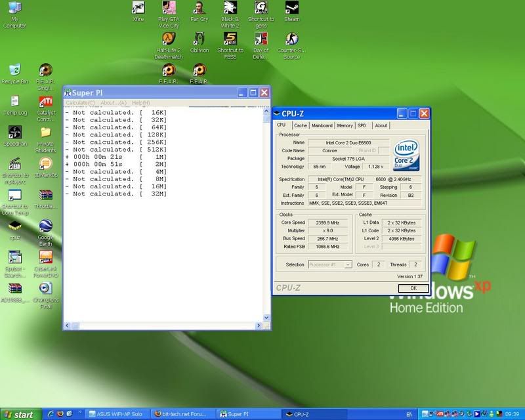Click the processor name Intel Core 2 Duo E6600
This screenshot has height=420, width=525.
[348, 142]
